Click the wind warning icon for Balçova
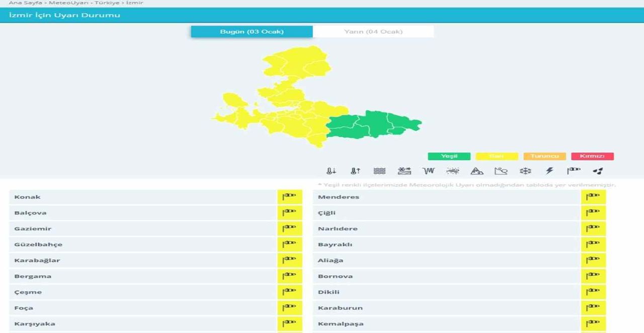Viewport: 644px width, 333px height. point(289,213)
